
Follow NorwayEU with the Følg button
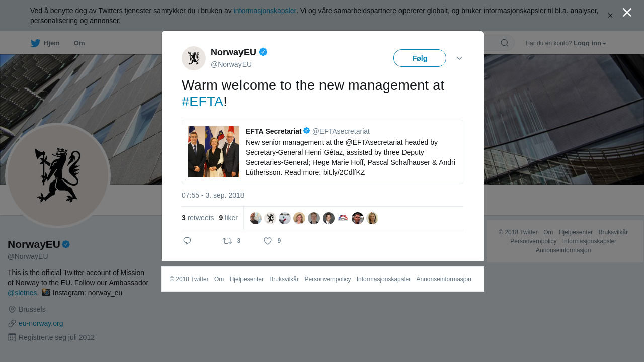[x=420, y=58]
